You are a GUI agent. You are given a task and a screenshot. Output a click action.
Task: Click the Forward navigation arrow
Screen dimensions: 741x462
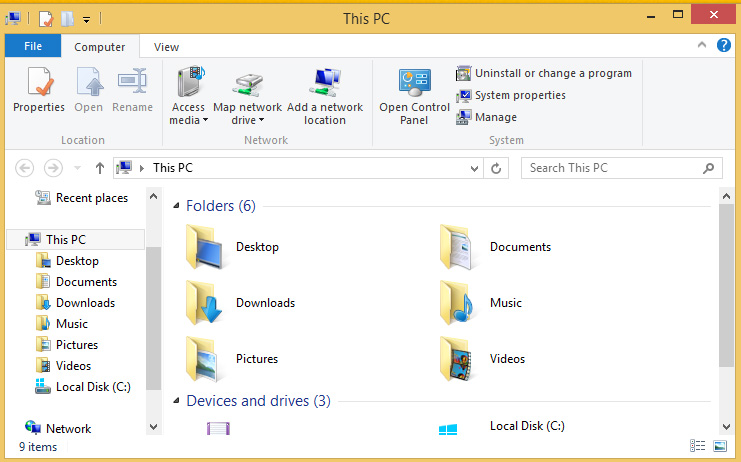(53, 168)
